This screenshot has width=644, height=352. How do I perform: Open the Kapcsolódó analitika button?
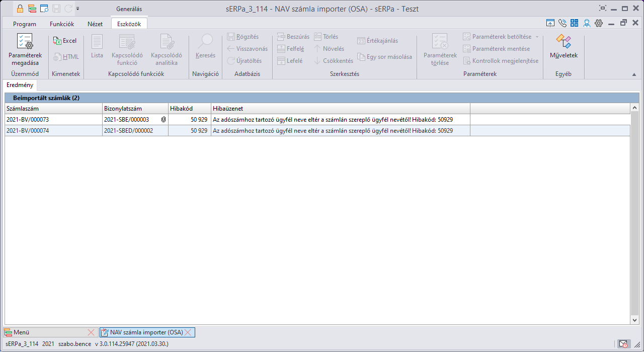(x=167, y=50)
